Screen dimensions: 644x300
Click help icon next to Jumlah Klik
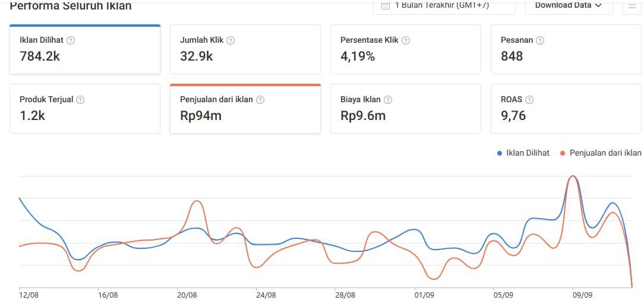(x=231, y=40)
